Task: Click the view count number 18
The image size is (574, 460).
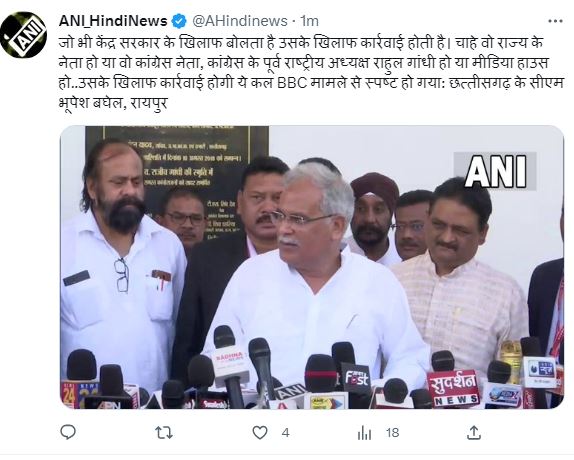Action: (392, 433)
